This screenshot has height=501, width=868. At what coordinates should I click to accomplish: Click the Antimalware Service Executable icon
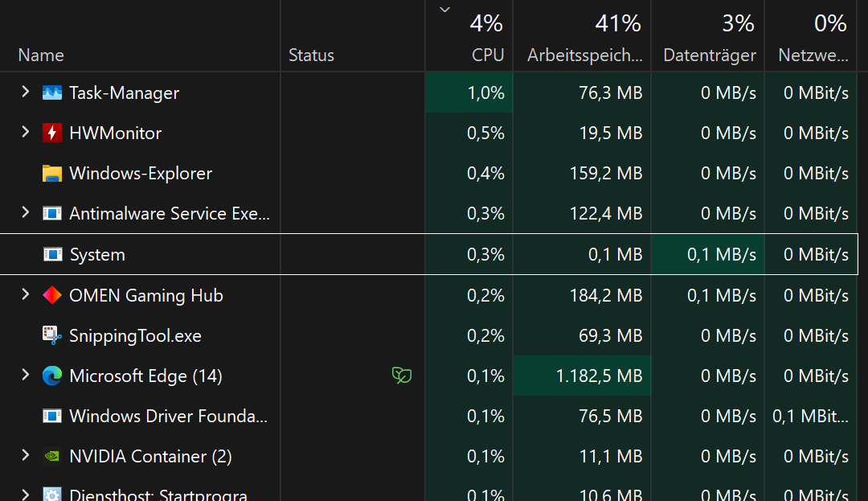[x=52, y=213]
